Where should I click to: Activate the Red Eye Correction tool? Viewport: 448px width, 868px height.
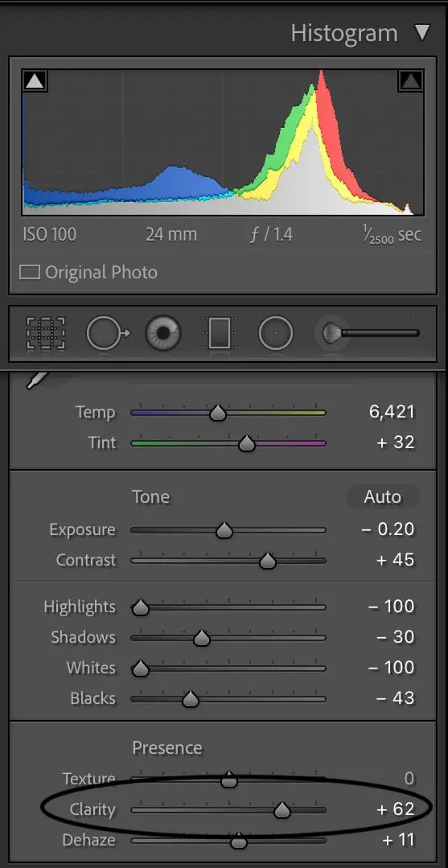[x=163, y=333]
